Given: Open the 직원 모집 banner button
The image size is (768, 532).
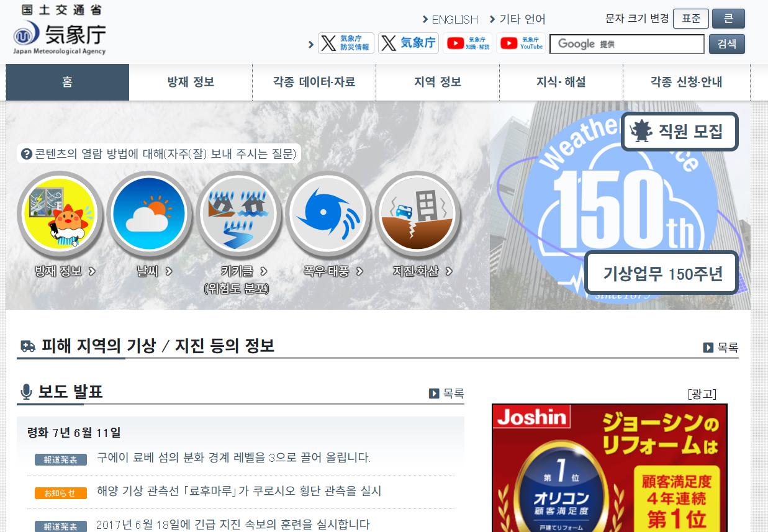Looking at the screenshot, I should click(680, 132).
